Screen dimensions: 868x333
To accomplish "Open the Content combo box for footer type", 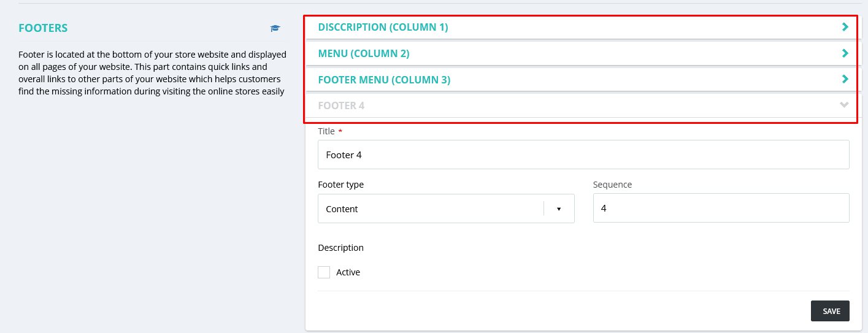I will (429, 209).
